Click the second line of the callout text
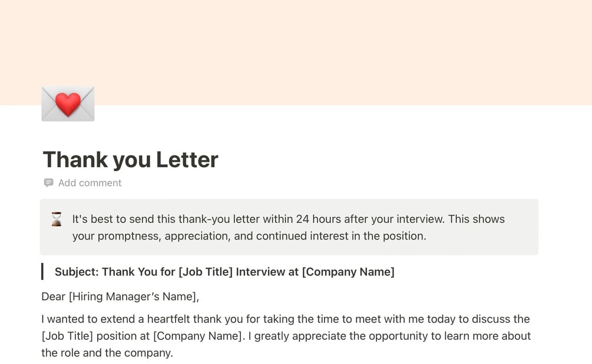 (249, 236)
